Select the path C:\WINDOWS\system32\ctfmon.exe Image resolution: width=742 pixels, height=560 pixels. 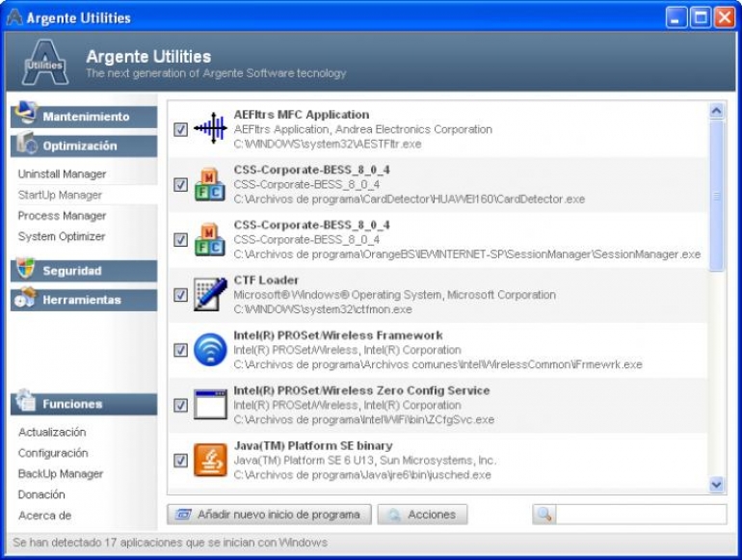point(323,309)
